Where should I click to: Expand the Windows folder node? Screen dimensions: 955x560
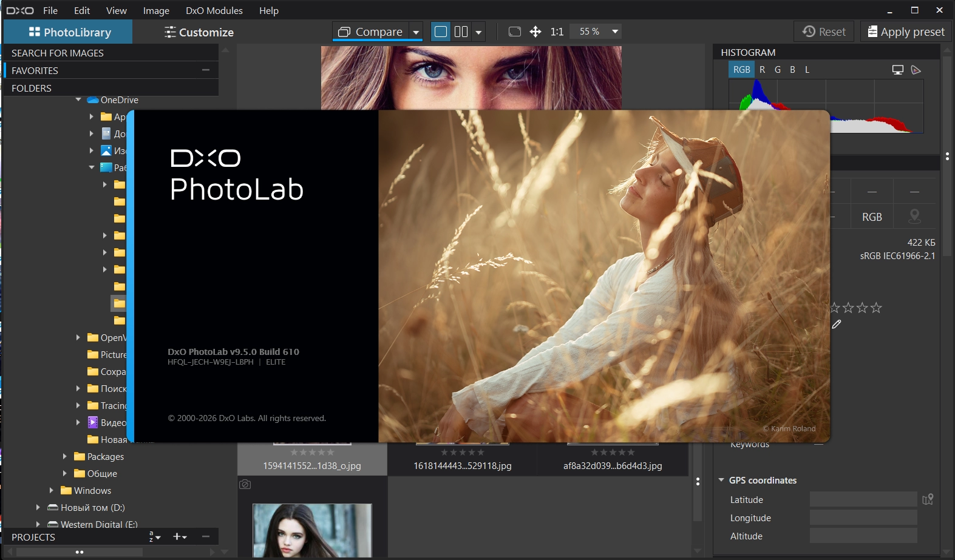(52, 490)
